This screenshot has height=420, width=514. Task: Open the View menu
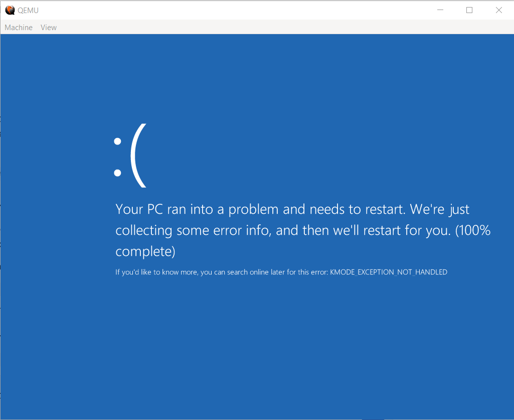pos(49,28)
